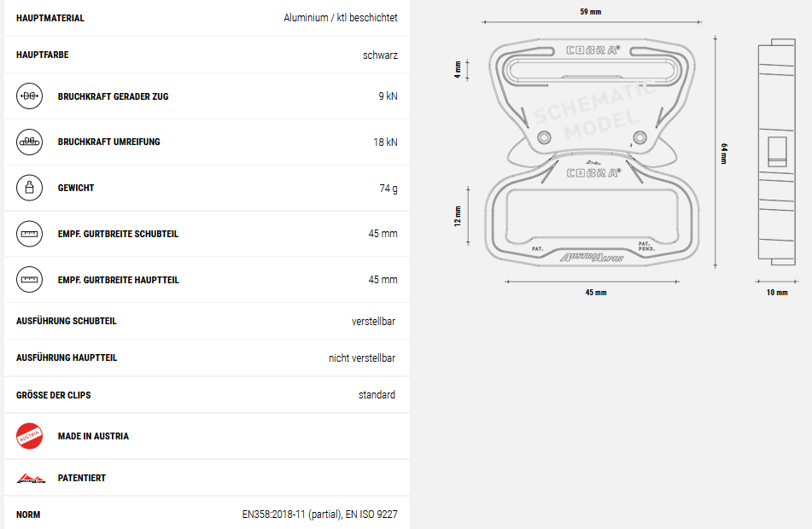Click the 10 mm thickness dimension label
Viewport: 812px width, 529px height.
point(777,293)
